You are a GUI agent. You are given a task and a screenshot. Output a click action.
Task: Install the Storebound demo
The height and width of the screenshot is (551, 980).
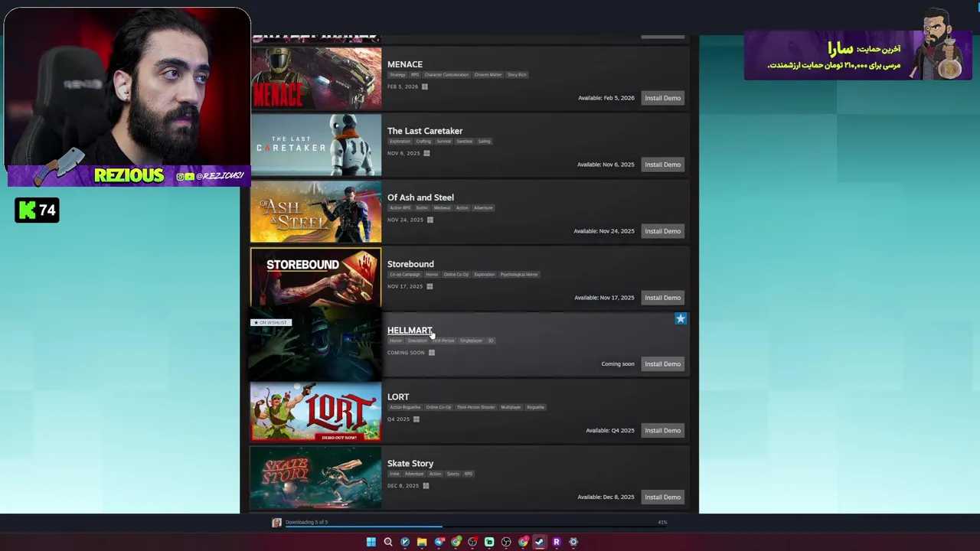click(x=662, y=298)
